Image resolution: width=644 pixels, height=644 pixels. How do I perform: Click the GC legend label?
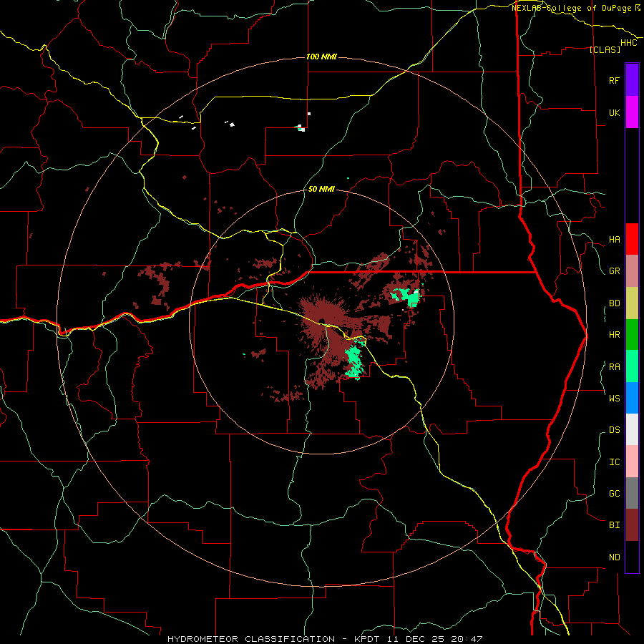pyautogui.click(x=614, y=494)
